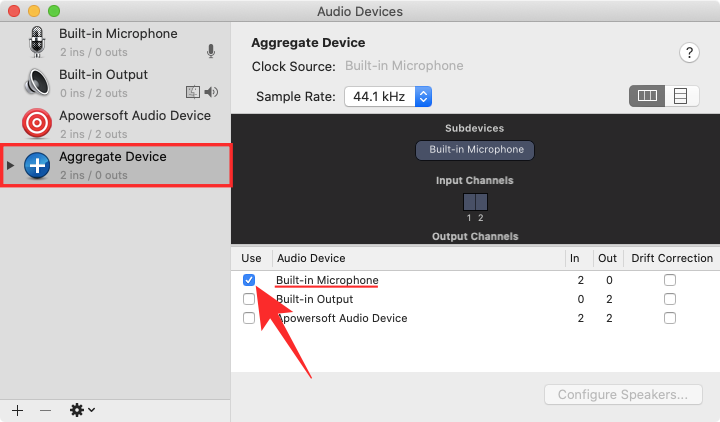Select the Built-in Microphone subdevice pill
Screen dimensions: 720x422
(475, 150)
